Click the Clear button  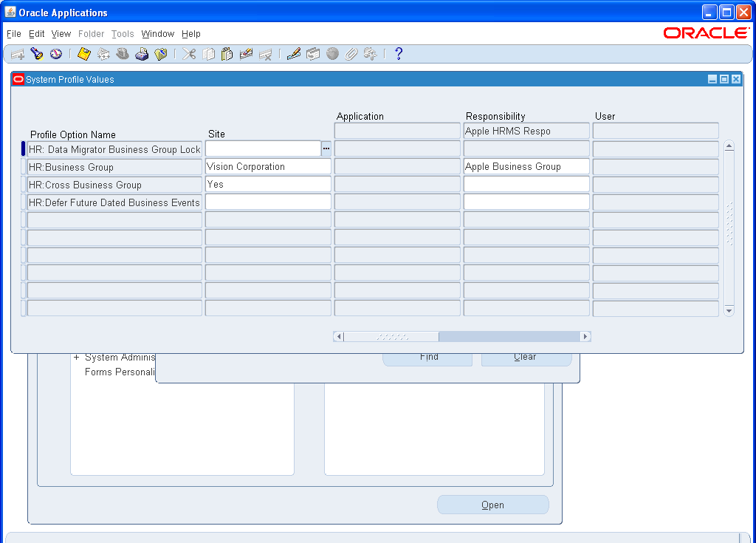526,357
